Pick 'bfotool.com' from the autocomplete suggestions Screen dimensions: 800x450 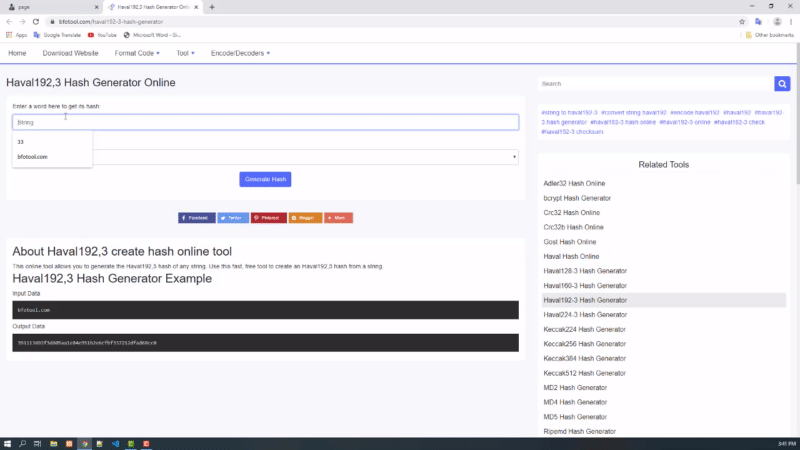[33, 156]
